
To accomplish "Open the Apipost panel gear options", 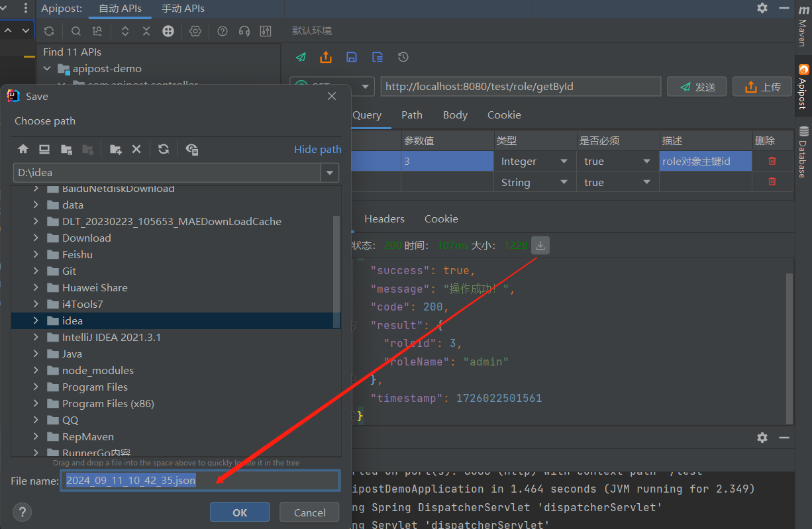I will coord(762,8).
